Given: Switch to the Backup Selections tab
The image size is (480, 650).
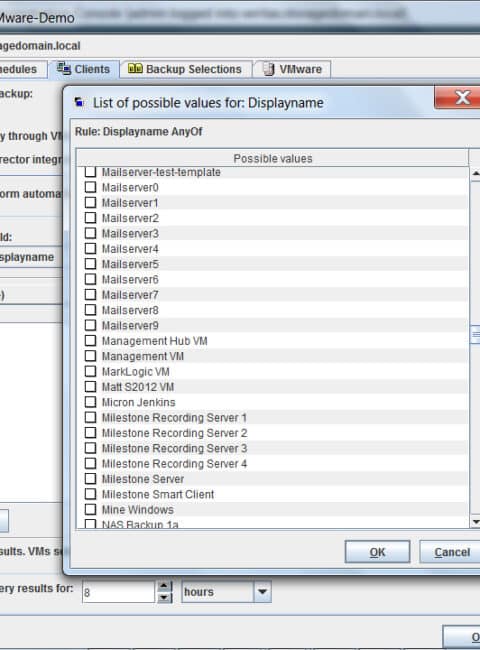Looking at the screenshot, I should (x=185, y=69).
